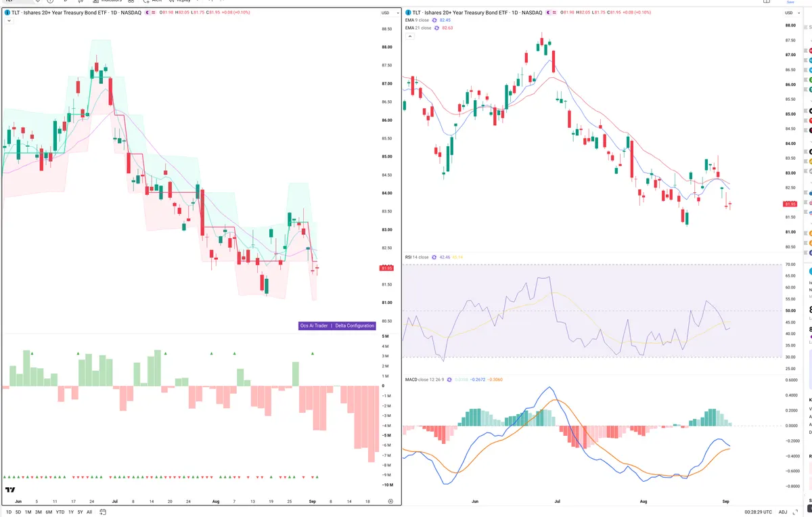The image size is (812, 517).
Task: Click the 88.50 price label on left axis
Action: tap(388, 29)
